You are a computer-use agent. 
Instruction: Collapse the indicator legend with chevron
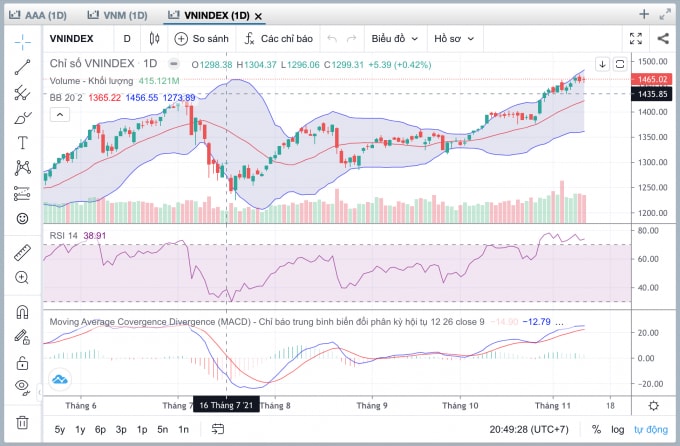click(x=60, y=115)
